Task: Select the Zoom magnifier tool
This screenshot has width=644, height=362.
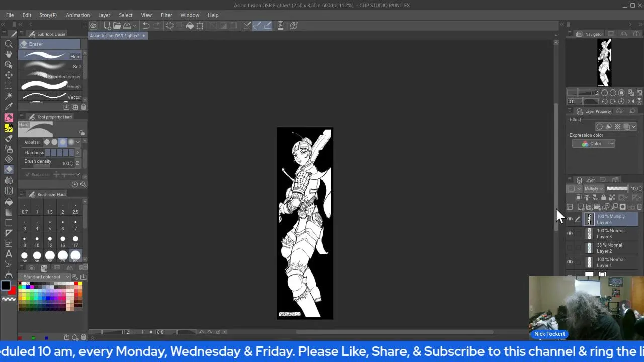Action: click(9, 44)
